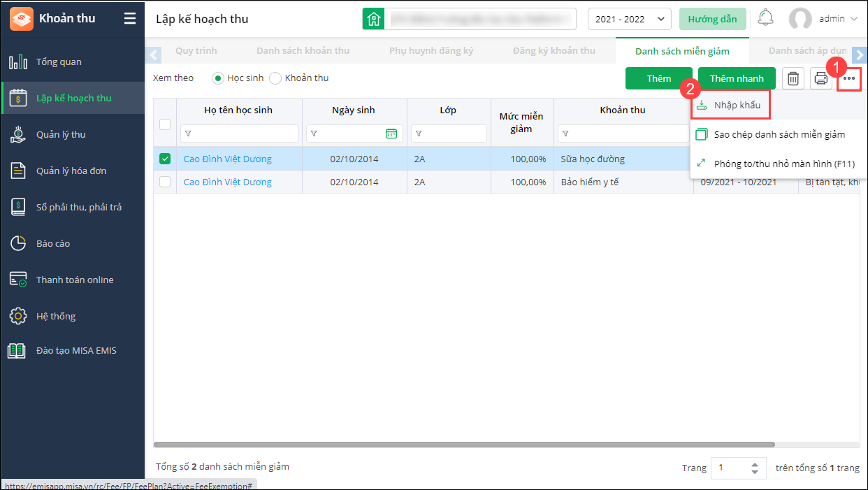868x490 pixels.
Task: Click the Lớp filter field
Action: 449,134
